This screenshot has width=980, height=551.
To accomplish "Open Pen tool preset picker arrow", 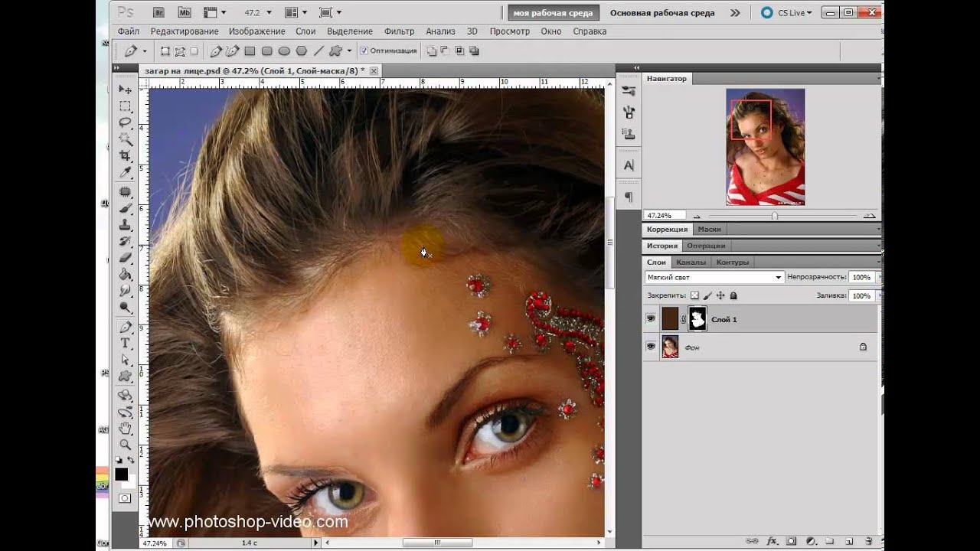I will (145, 51).
